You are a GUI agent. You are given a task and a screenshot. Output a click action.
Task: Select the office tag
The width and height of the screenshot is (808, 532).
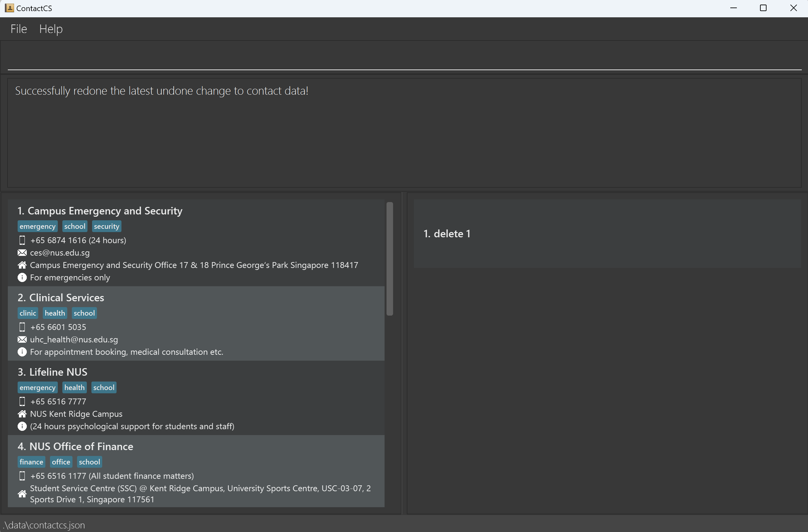(x=61, y=462)
